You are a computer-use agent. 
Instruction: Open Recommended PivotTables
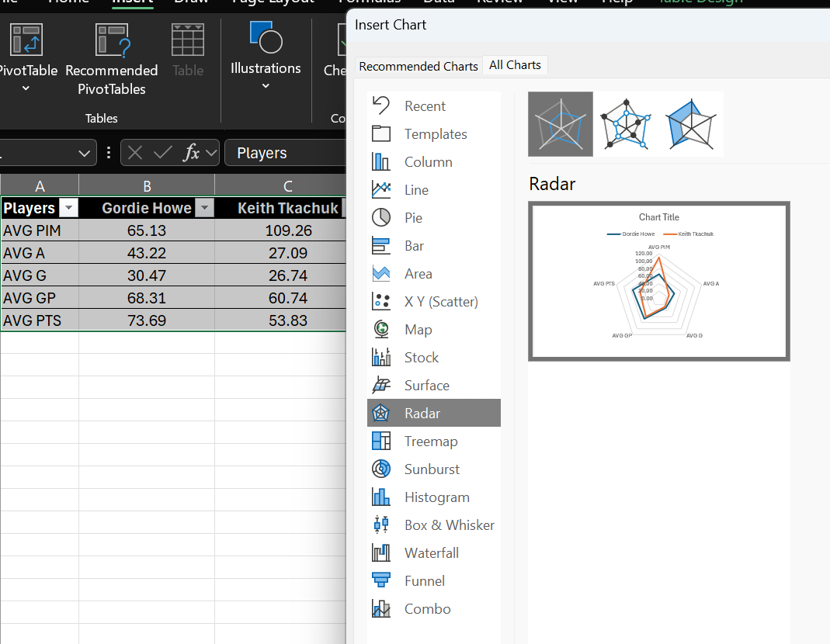coord(112,59)
